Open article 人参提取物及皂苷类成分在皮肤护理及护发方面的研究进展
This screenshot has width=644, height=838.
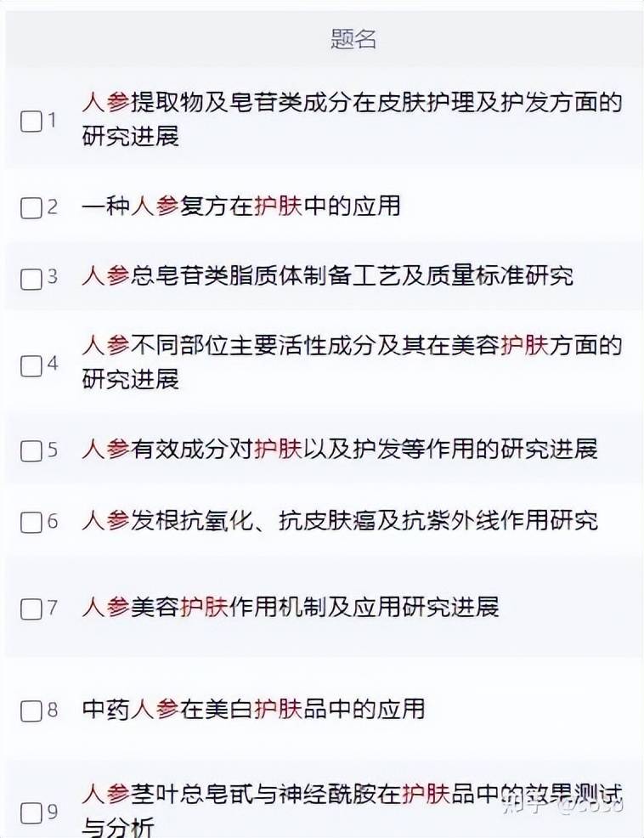click(353, 119)
